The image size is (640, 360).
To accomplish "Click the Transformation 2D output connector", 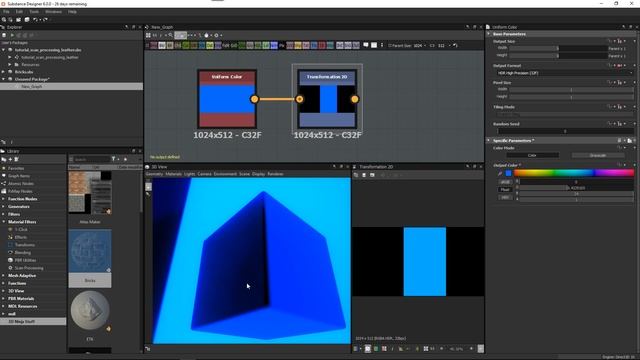I will point(355,99).
